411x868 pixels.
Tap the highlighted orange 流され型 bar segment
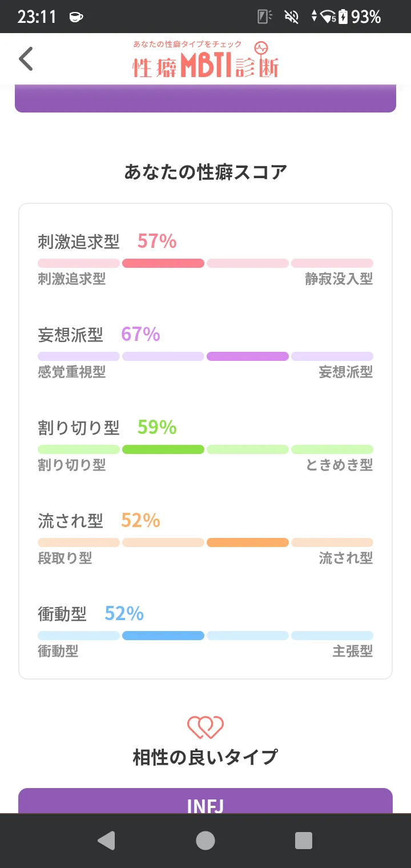point(248,542)
